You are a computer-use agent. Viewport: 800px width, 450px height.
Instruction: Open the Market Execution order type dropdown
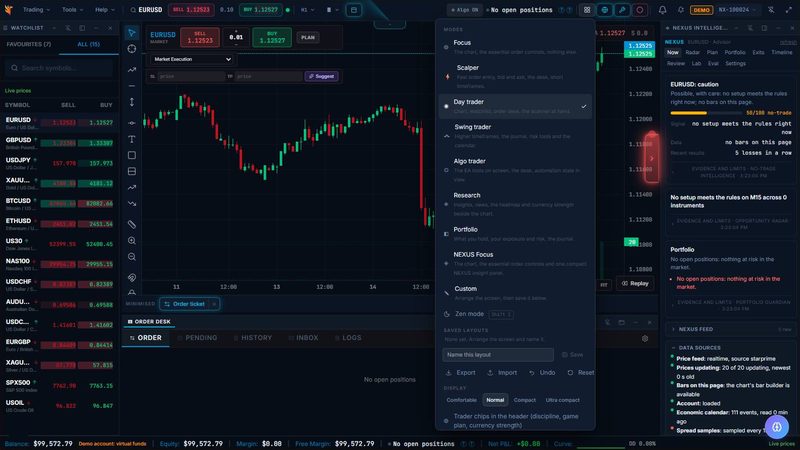pos(192,59)
